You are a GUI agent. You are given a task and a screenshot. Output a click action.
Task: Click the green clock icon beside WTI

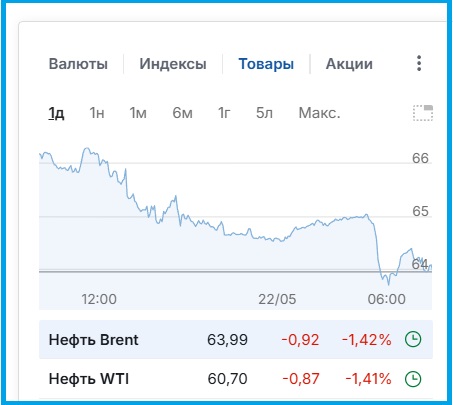413,379
